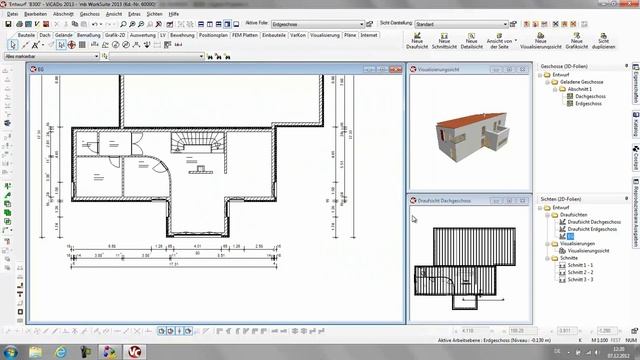Viewport: 640px width, 360px height.
Task: Click the roof plan in Draufsicht Dachgeschoss window
Action: (x=465, y=268)
